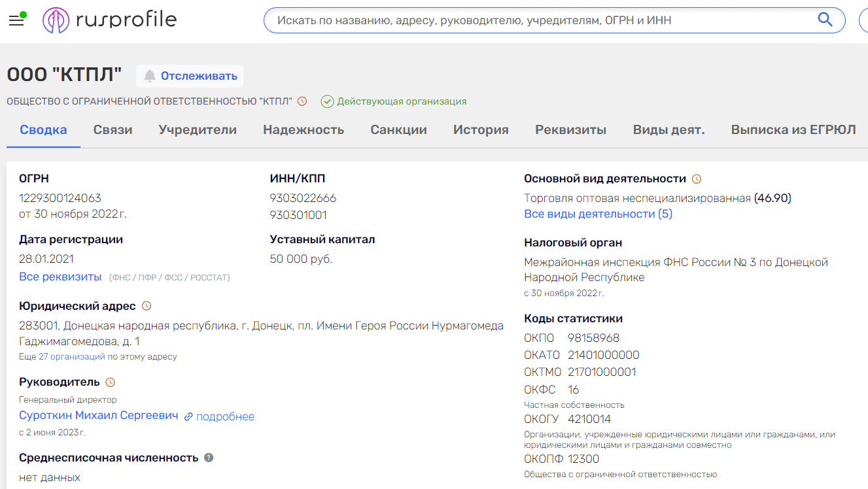This screenshot has height=489, width=868.
Task: Expand Все виды деятельности (5) link
Action: (598, 214)
